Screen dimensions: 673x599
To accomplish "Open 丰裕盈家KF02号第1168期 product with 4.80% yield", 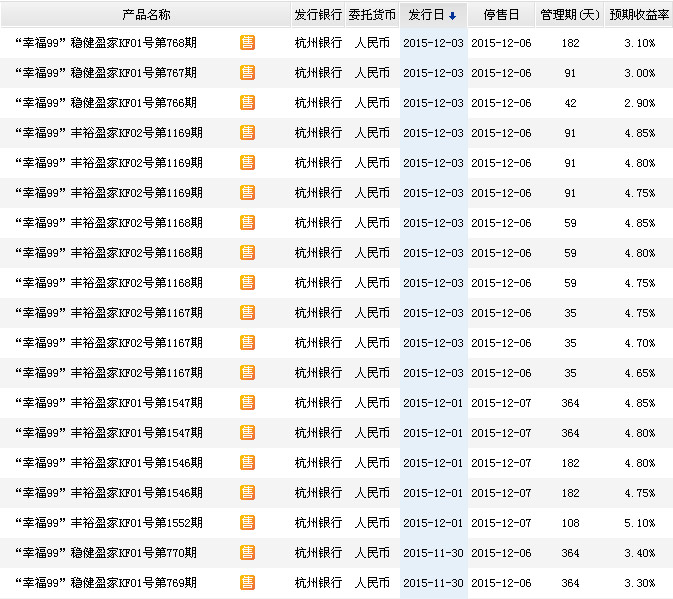I will 109,253.
